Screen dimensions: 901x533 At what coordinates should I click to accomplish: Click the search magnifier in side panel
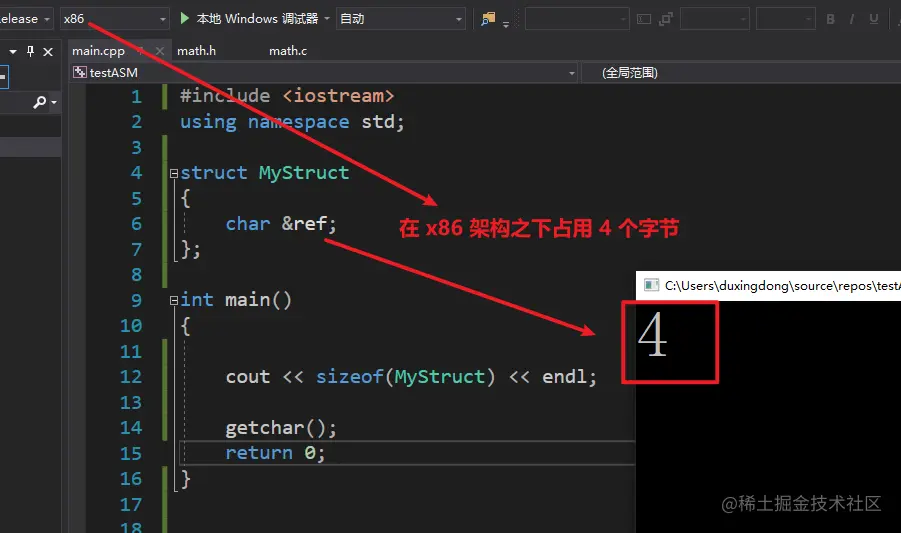[40, 102]
